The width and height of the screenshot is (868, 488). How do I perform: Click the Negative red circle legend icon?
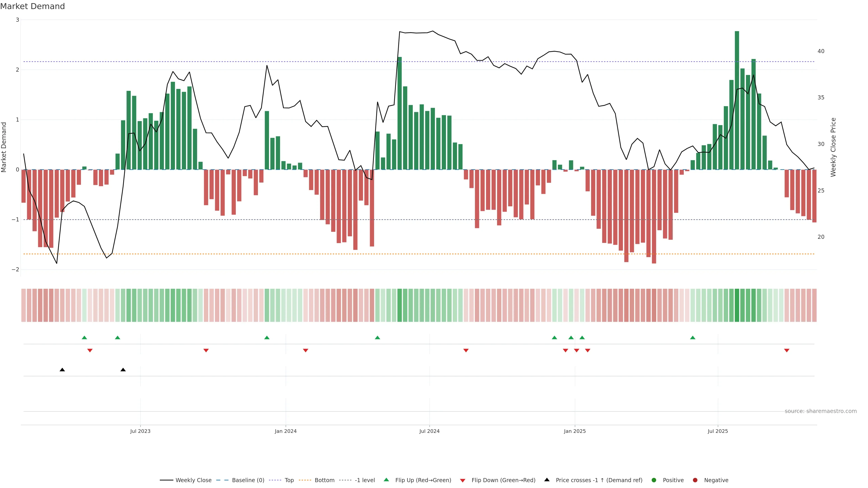695,480
